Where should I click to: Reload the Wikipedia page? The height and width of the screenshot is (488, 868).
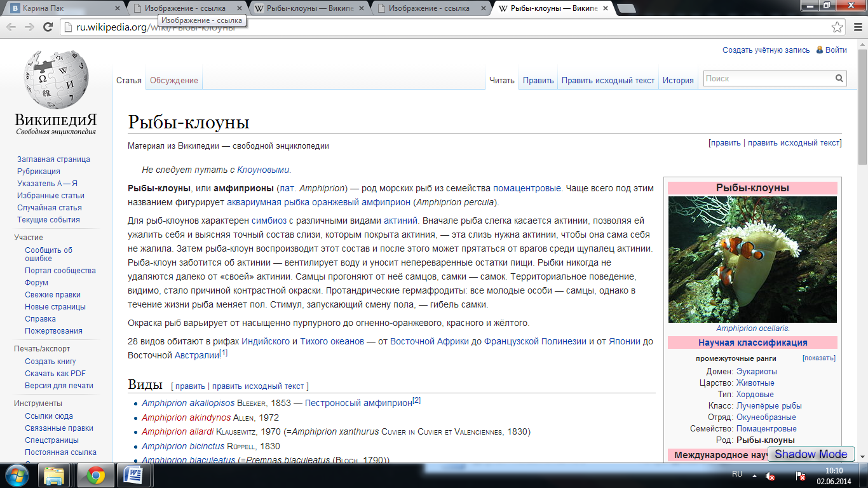(48, 27)
